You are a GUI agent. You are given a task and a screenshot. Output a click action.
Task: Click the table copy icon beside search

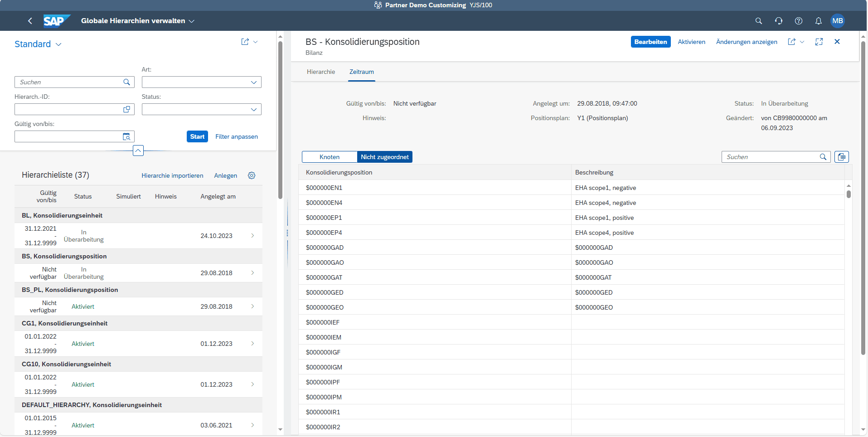(841, 157)
